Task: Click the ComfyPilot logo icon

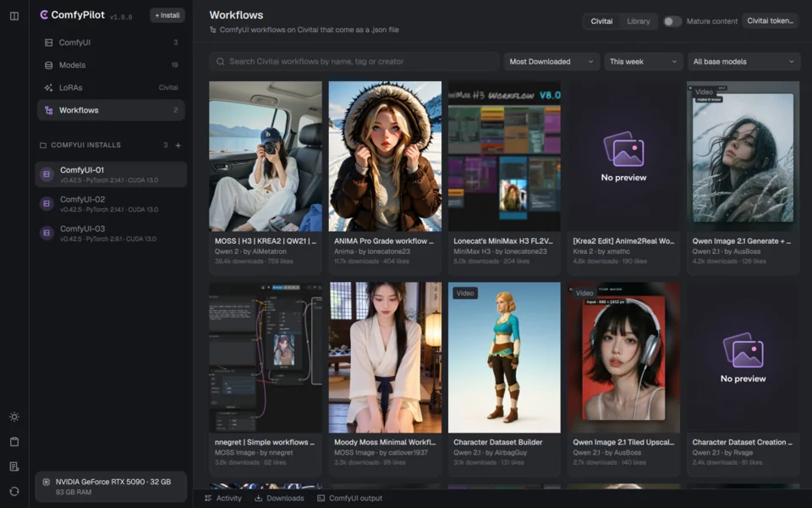Action: (x=44, y=15)
